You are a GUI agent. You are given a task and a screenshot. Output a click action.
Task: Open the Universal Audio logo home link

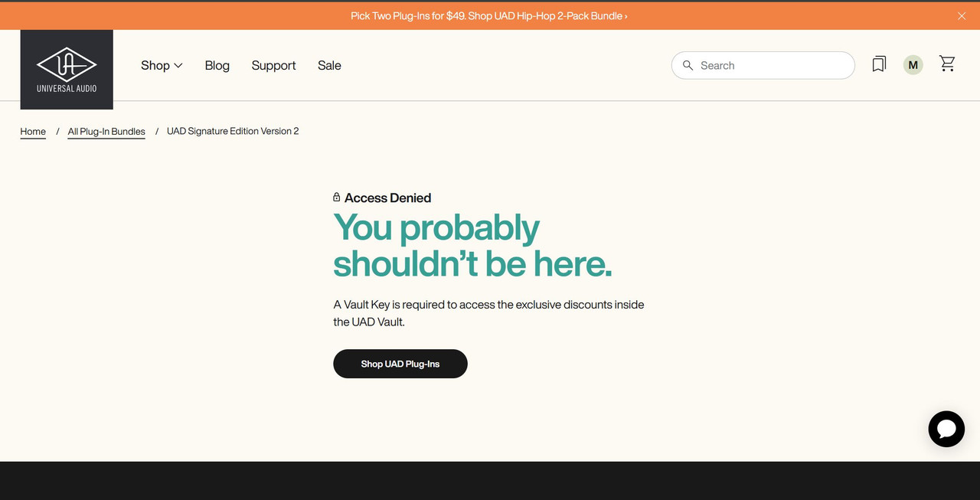coord(67,70)
